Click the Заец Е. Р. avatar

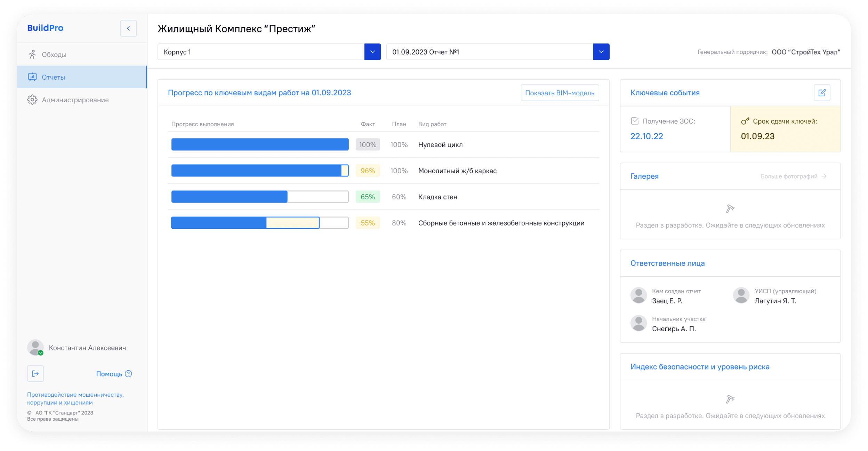point(638,295)
